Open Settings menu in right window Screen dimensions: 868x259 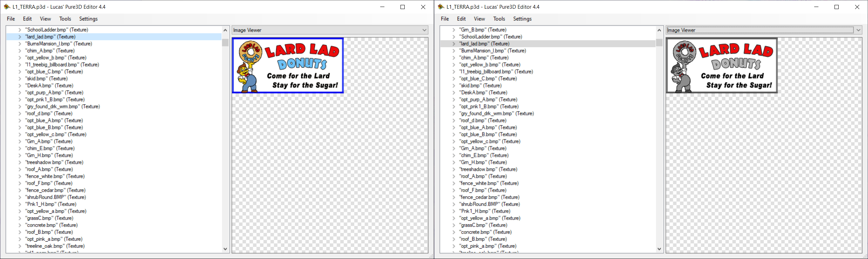click(522, 19)
